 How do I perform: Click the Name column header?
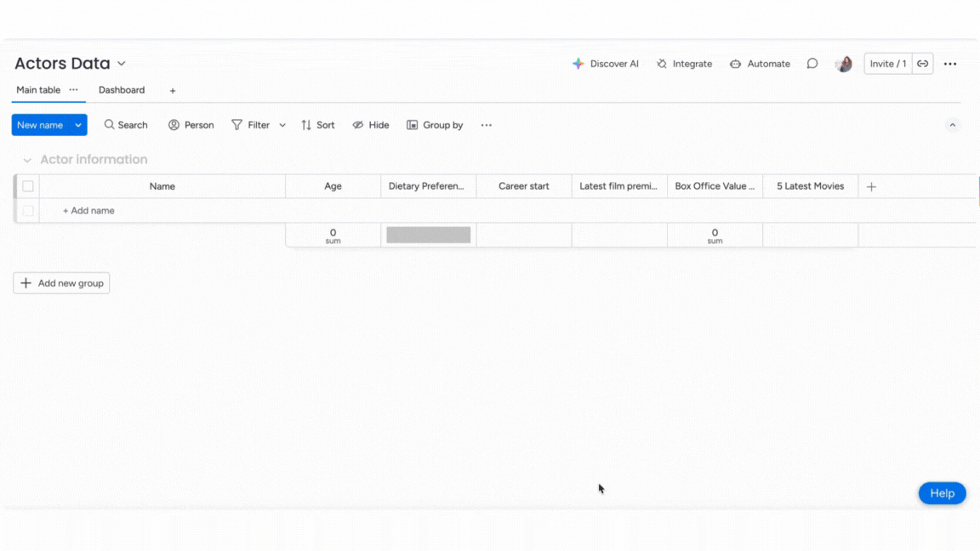162,186
